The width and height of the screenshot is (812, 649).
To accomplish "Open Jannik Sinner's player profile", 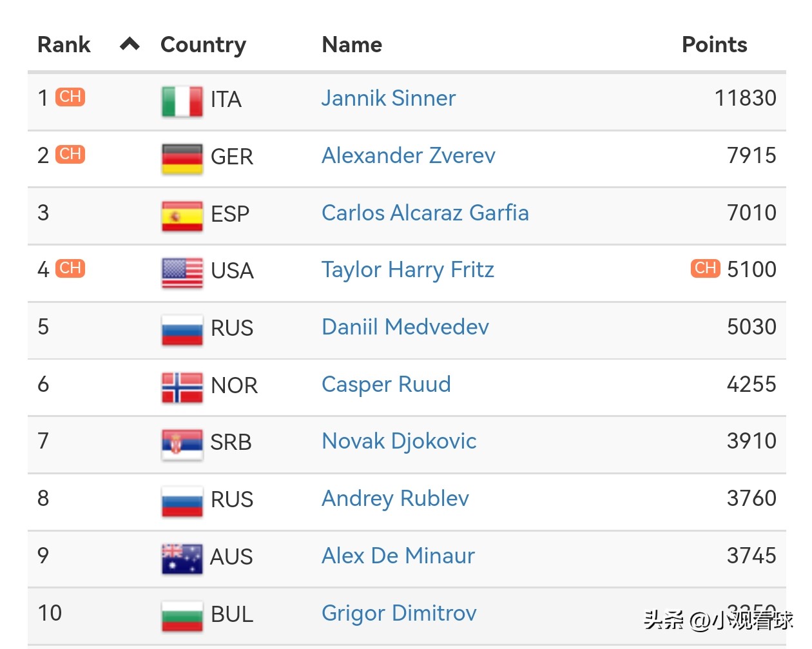I will 388,98.
